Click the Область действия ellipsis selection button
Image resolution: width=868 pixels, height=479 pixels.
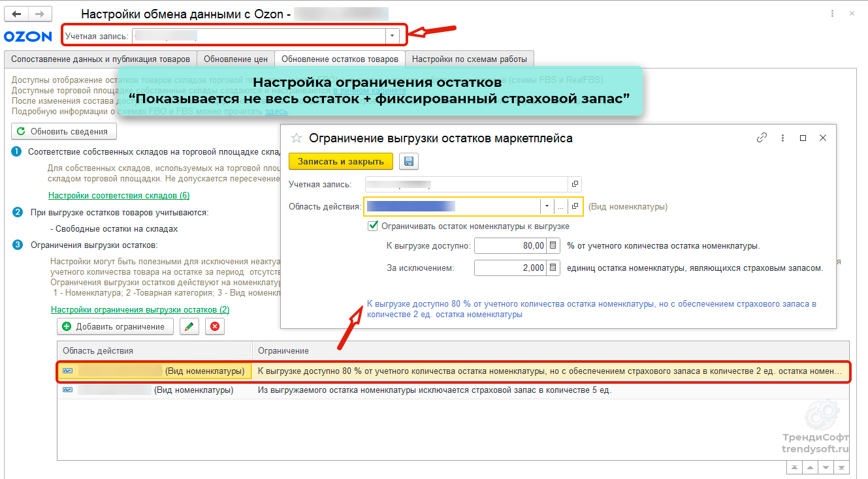(561, 206)
